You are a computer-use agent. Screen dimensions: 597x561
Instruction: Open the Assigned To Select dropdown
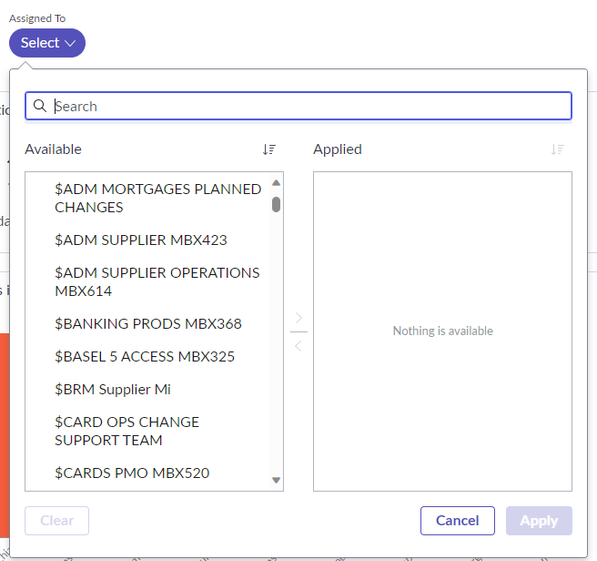click(x=47, y=43)
